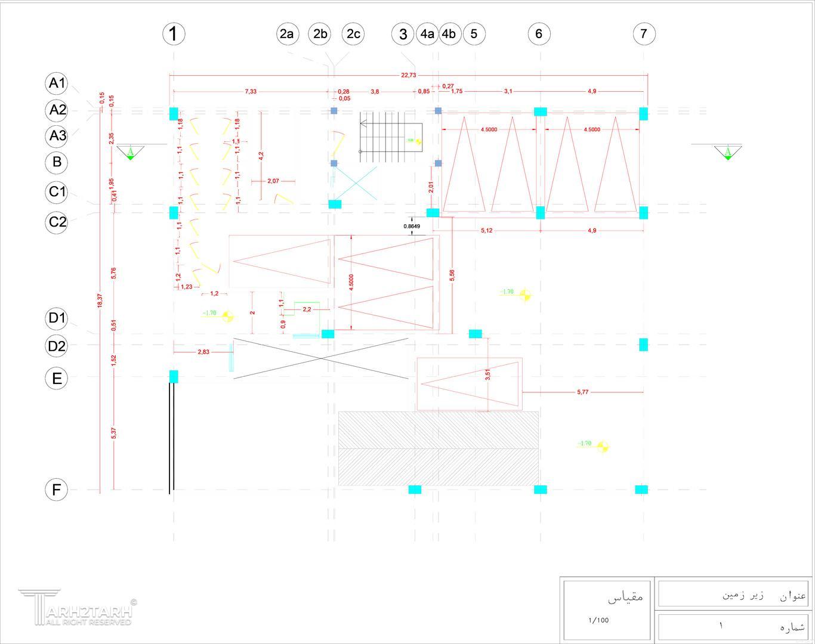Image resolution: width=815 pixels, height=644 pixels.
Task: Click the -1.70 level marker at bottom right
Action: point(592,444)
